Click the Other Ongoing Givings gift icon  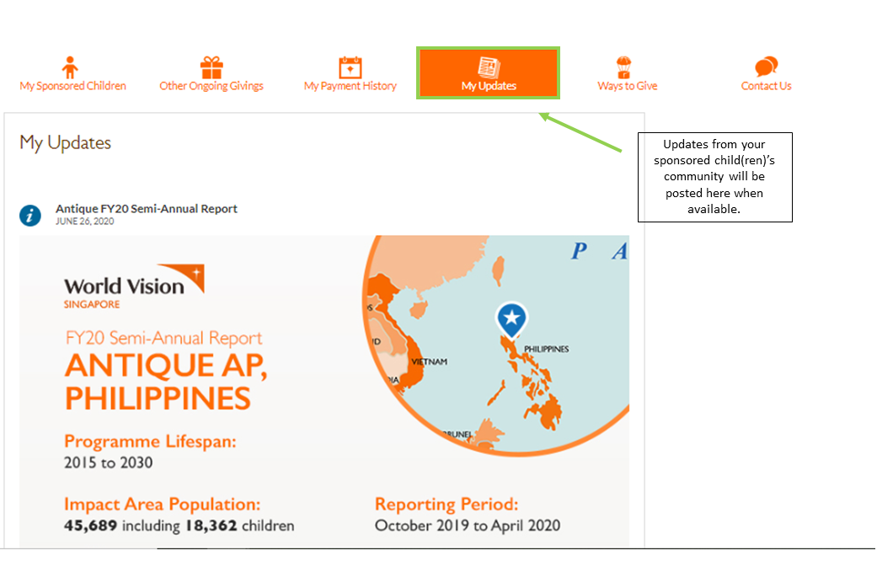[211, 67]
